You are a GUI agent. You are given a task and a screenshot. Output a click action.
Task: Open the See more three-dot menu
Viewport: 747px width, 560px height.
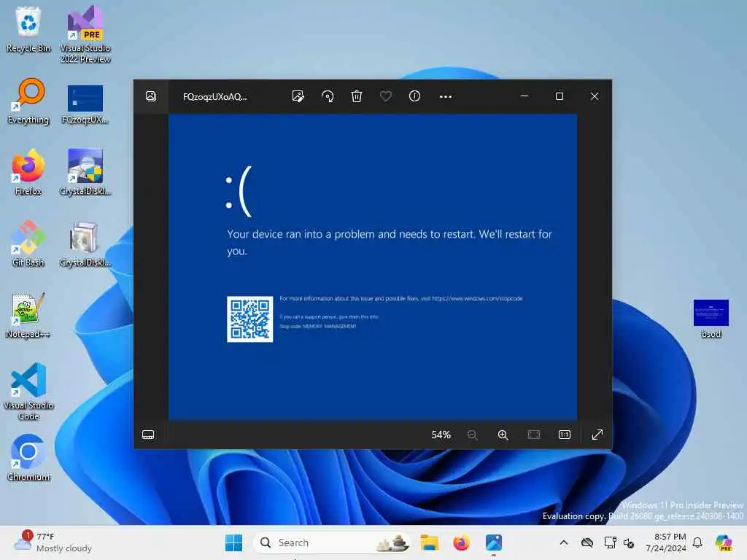tap(446, 97)
